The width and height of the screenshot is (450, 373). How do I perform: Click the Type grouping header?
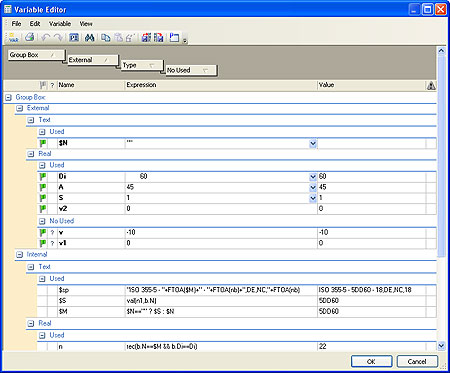tap(142, 65)
